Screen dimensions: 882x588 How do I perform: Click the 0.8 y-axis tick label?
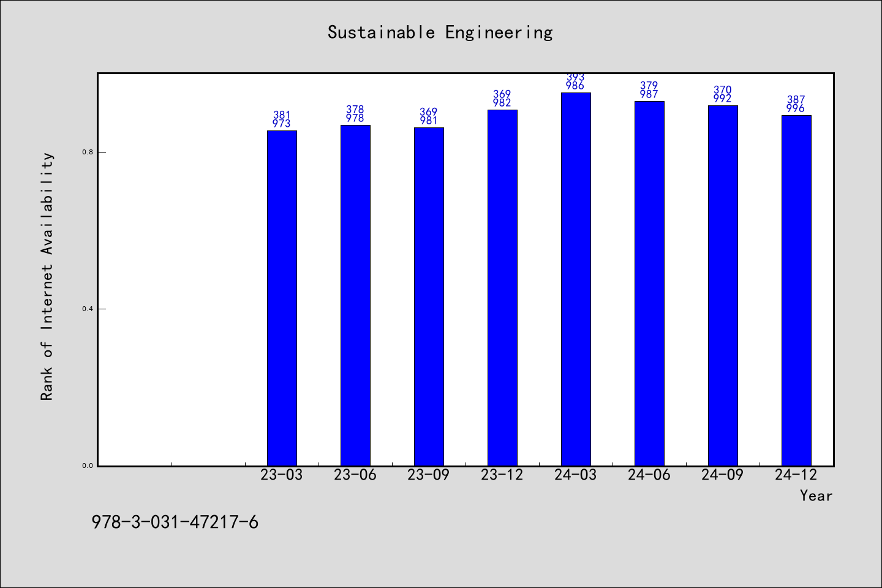[x=88, y=152]
